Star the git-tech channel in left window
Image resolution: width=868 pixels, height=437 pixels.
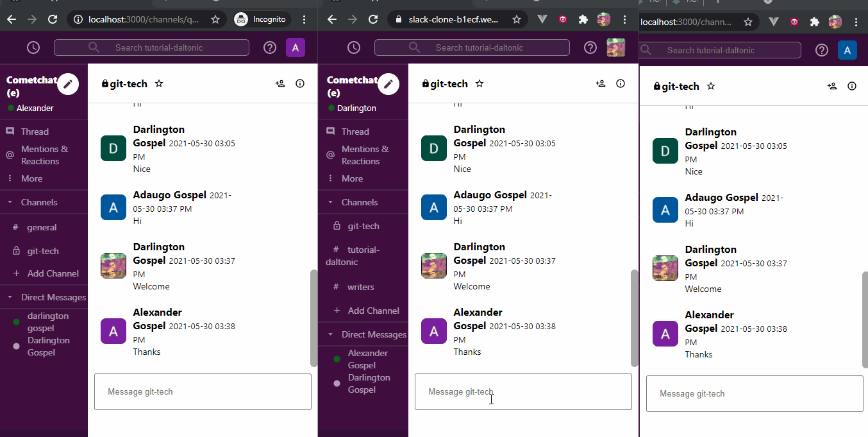159,83
